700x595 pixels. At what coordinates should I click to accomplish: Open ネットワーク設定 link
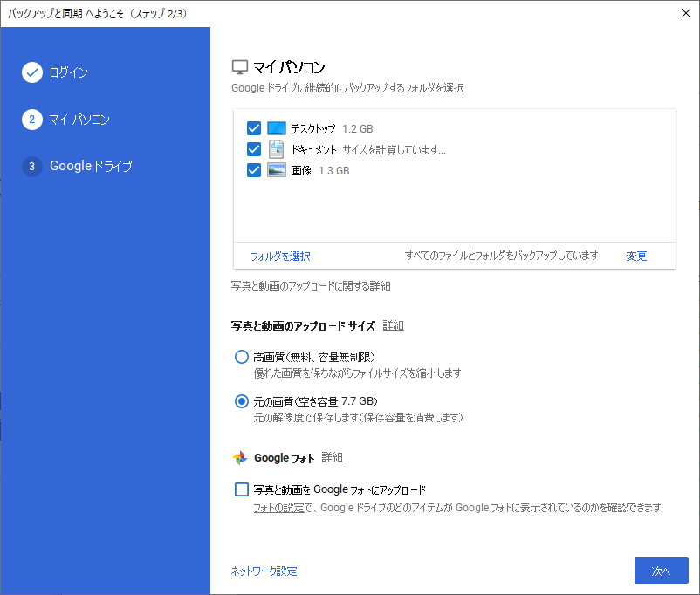click(x=264, y=571)
